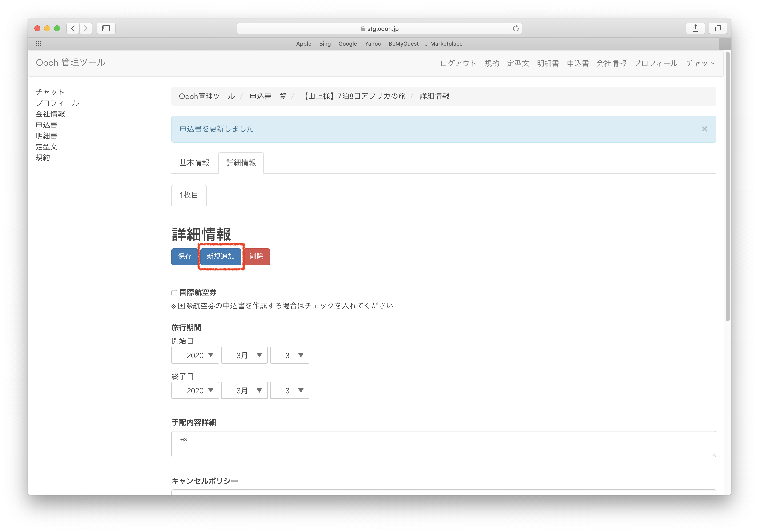
Task: Open 会社情報 in the top navigation
Action: (611, 63)
